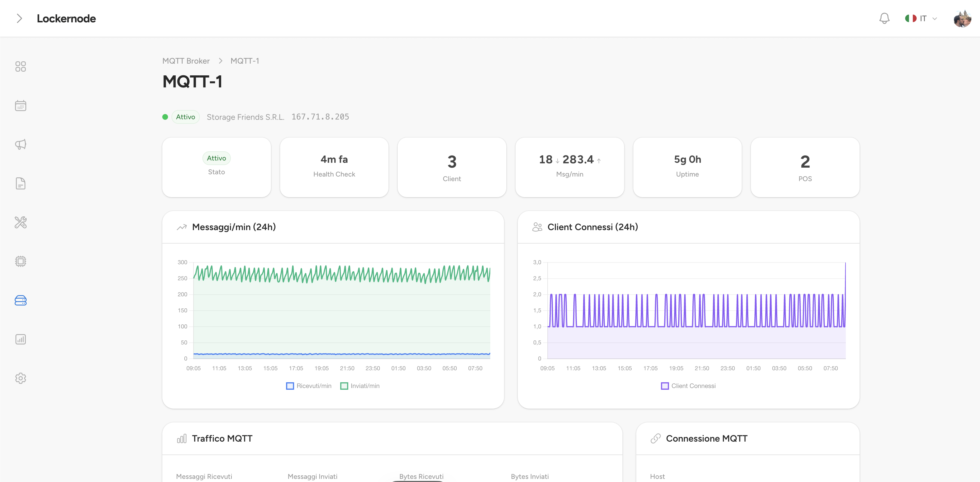980x482 pixels.
Task: Open the notifications bell
Action: coord(884,18)
